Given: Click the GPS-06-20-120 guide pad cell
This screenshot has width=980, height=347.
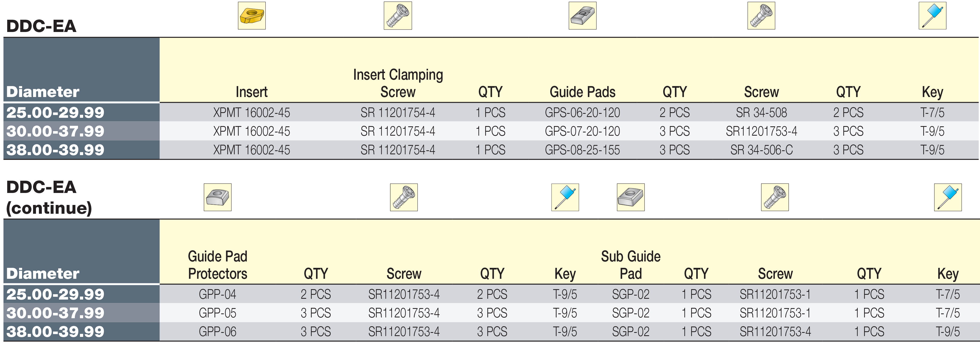Looking at the screenshot, I should [582, 113].
